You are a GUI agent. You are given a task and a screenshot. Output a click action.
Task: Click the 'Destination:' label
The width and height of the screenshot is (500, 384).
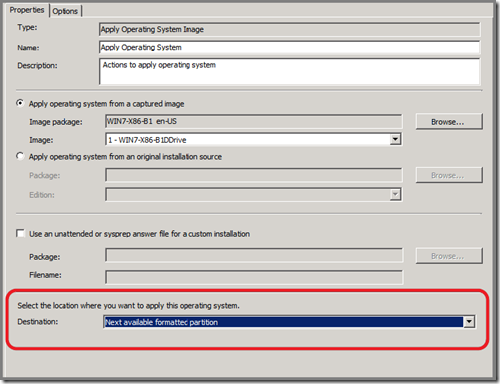tap(38, 322)
